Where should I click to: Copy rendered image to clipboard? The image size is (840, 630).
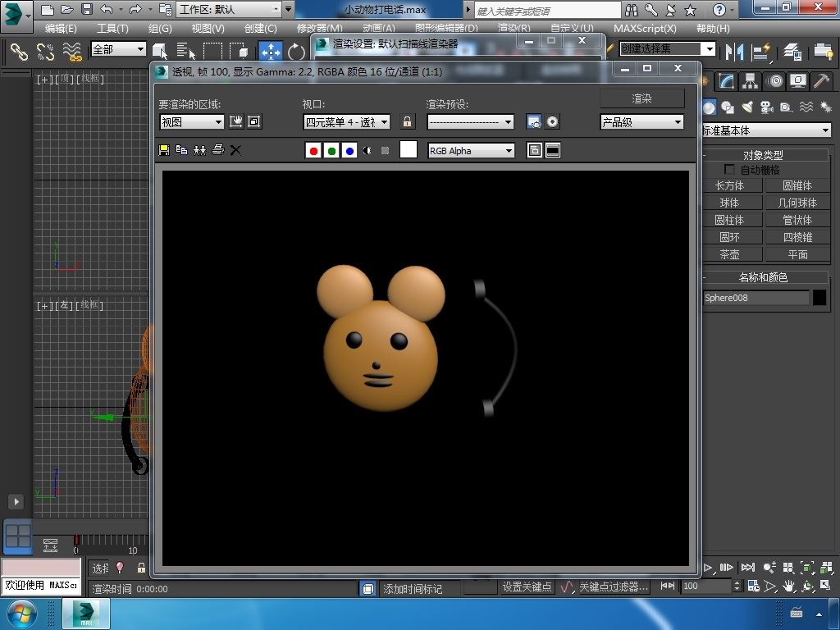tap(181, 151)
